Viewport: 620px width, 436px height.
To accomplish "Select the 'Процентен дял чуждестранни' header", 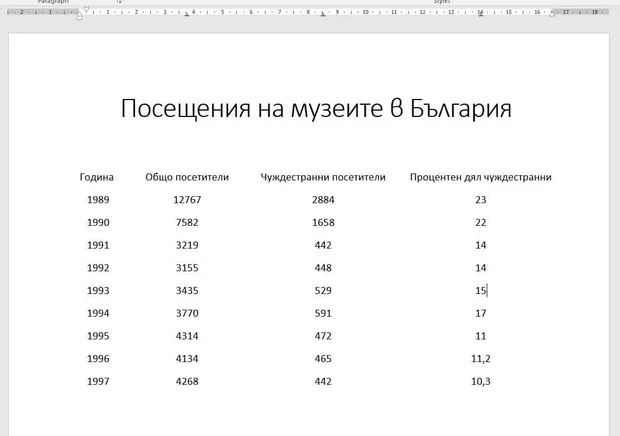I will coord(480,177).
